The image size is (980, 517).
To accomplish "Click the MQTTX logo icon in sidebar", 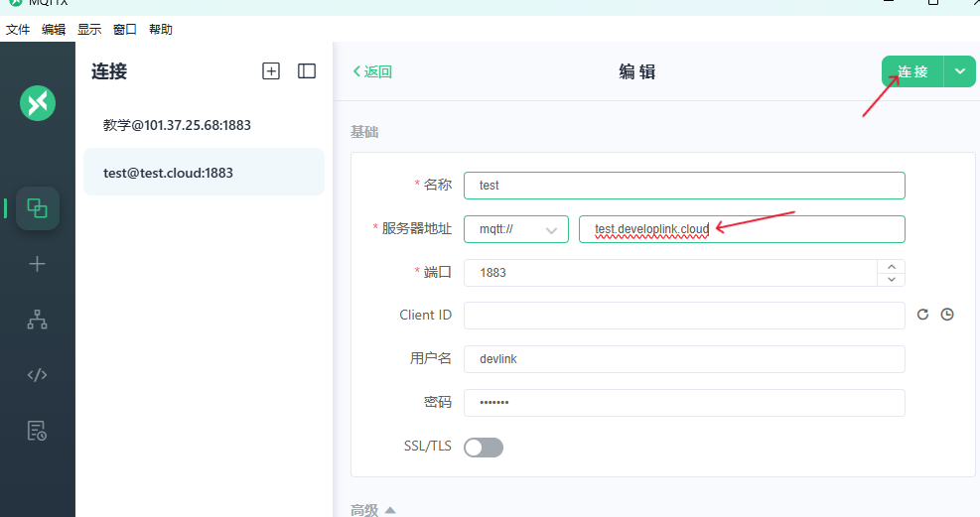I will coord(38,102).
